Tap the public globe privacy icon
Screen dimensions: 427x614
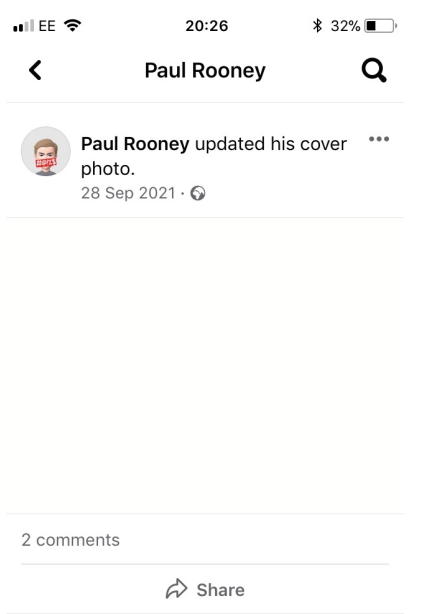[198, 193]
